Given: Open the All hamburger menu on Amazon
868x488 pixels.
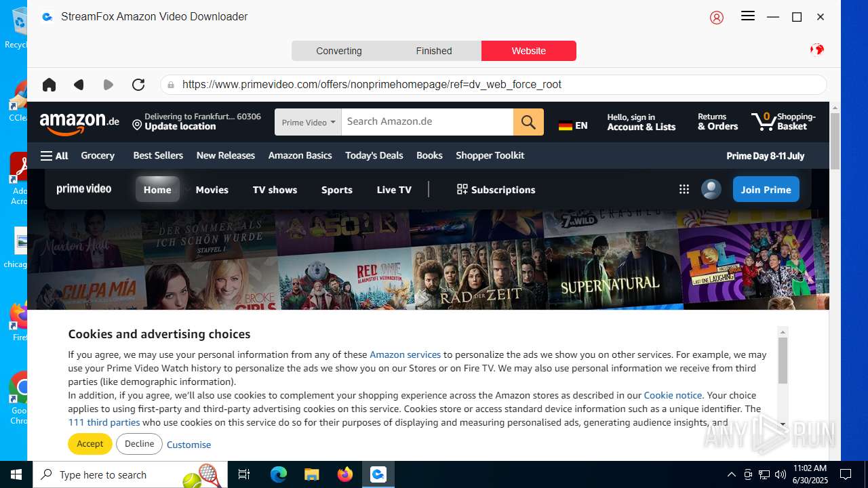Looking at the screenshot, I should click(54, 156).
